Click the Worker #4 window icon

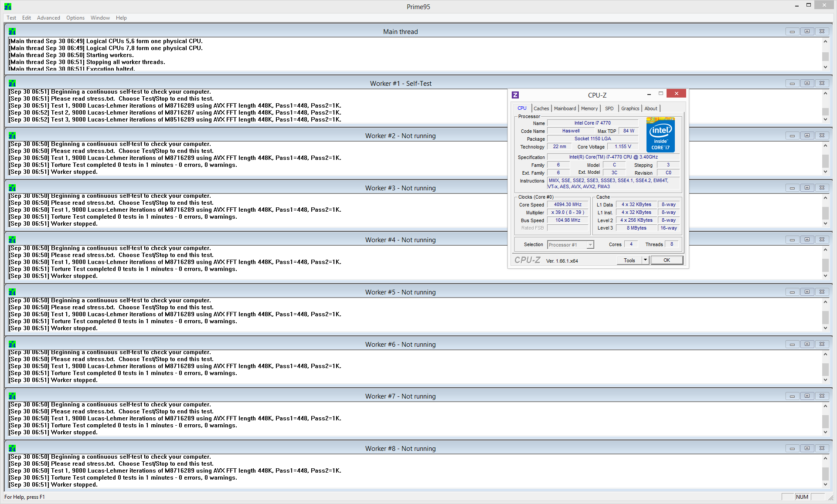[12, 240]
